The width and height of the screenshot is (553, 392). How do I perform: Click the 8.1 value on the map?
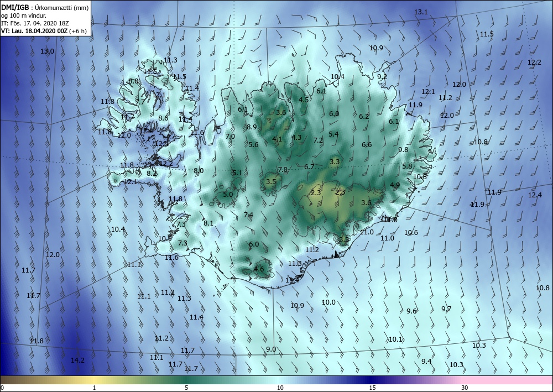click(x=208, y=223)
